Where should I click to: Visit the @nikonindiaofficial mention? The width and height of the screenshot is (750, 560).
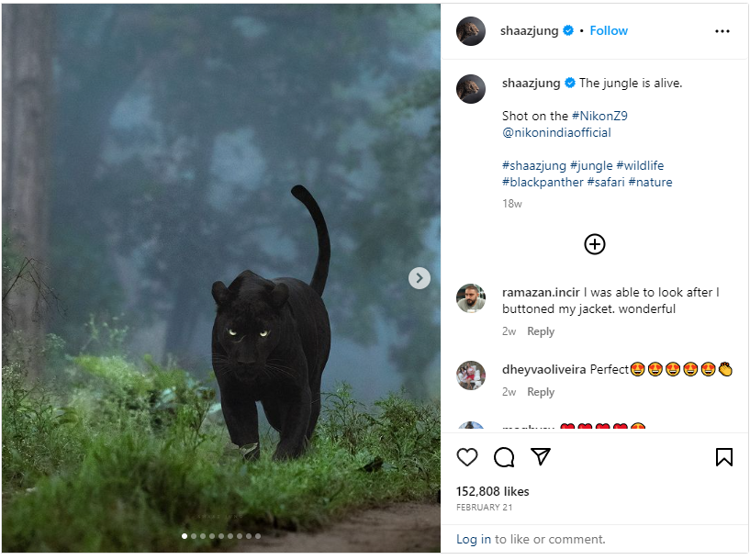[556, 132]
